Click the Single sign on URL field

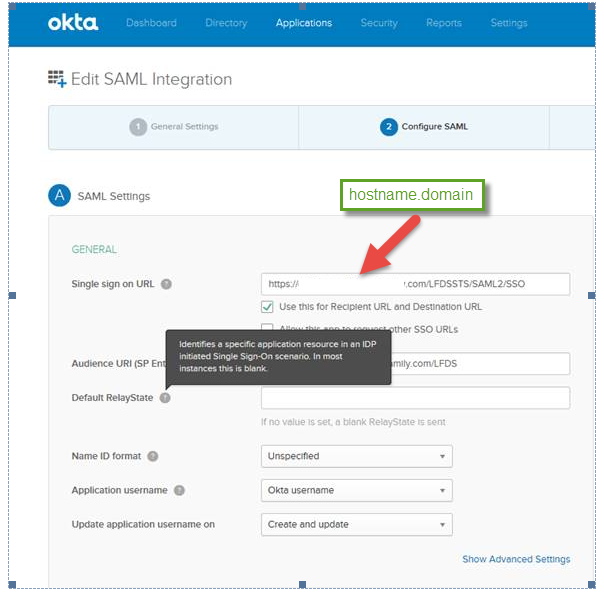pyautogui.click(x=415, y=284)
